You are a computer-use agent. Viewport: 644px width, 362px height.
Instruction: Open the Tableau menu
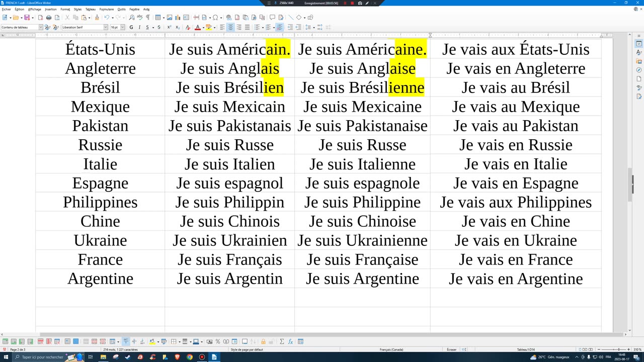point(91,9)
